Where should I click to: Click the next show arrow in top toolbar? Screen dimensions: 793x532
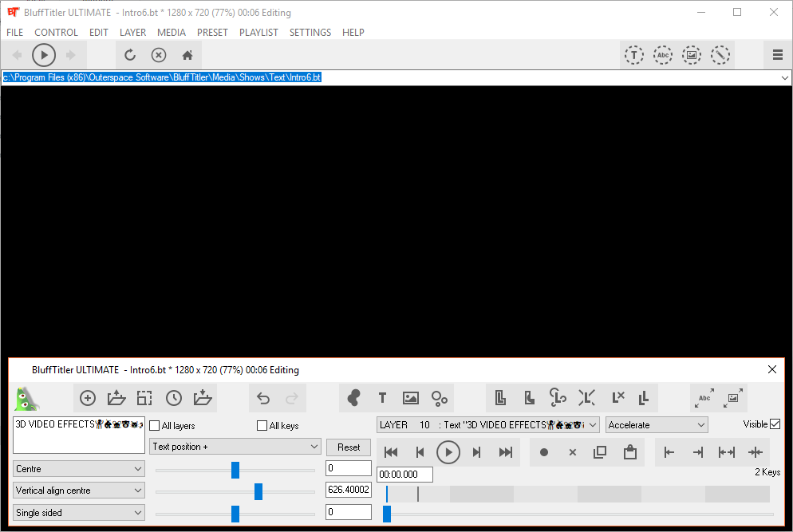pyautogui.click(x=71, y=54)
